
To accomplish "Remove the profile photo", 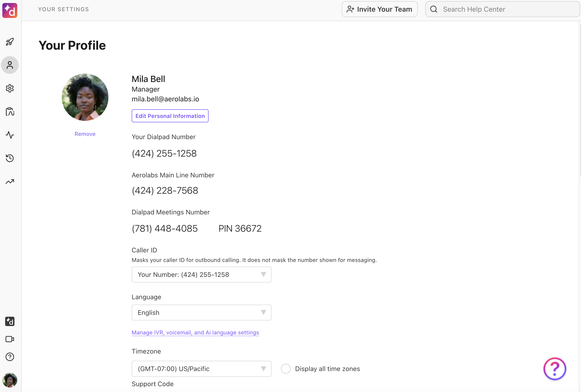I will 85,134.
